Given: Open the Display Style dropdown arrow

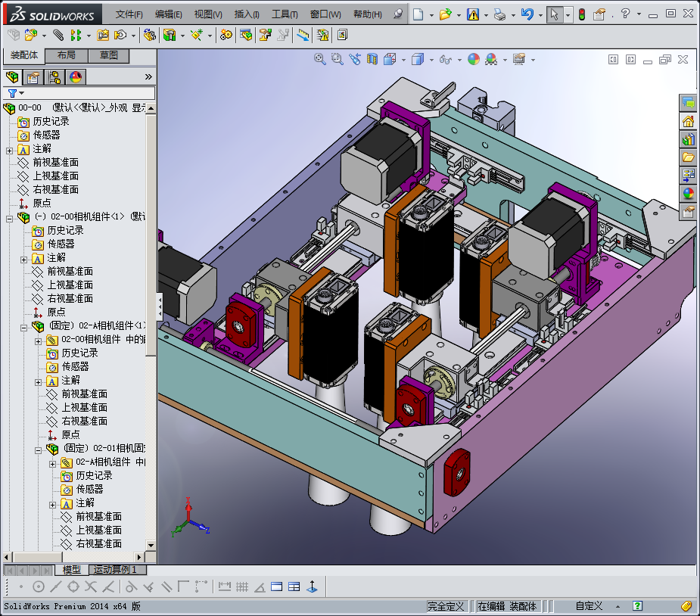Looking at the screenshot, I should 431,60.
